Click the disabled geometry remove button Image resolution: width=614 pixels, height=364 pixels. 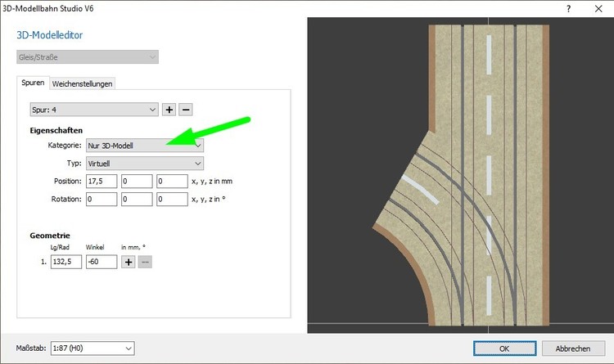[145, 262]
